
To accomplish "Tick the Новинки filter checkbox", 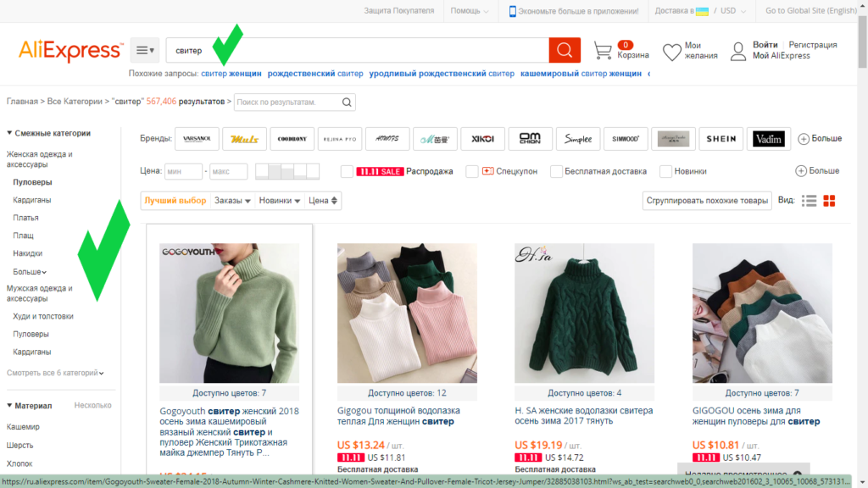I will point(666,171).
